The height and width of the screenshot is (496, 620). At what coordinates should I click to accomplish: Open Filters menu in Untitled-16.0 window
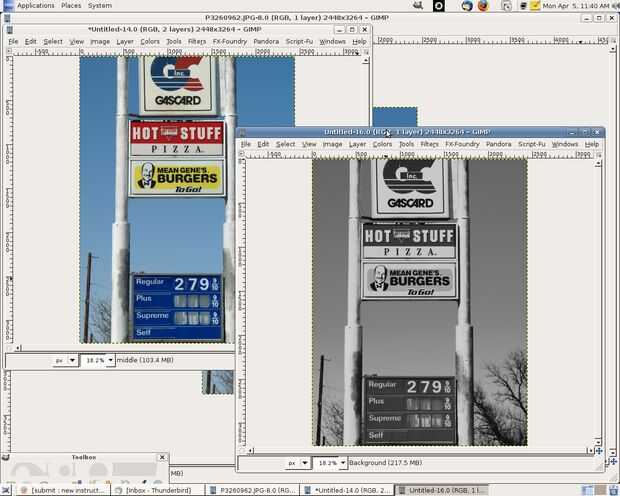coord(429,144)
